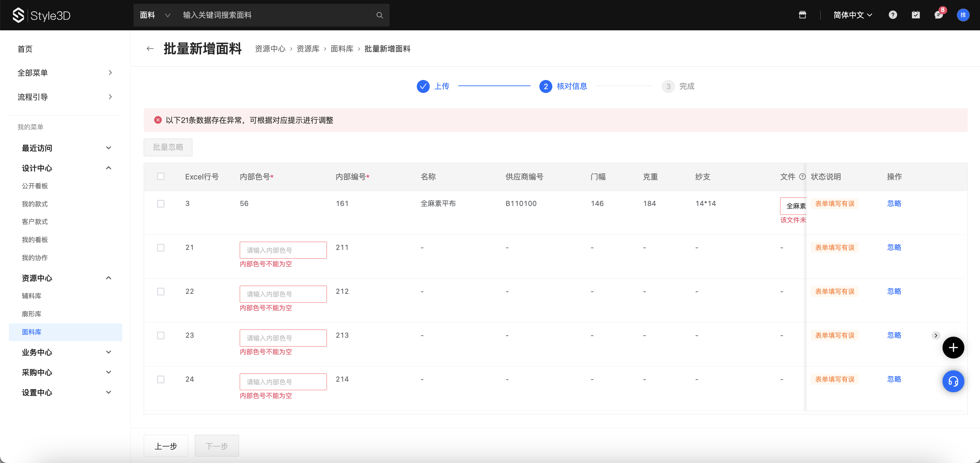Click the back arrow beside 批量新增面料
Viewport: 980px width, 463px height.
150,49
